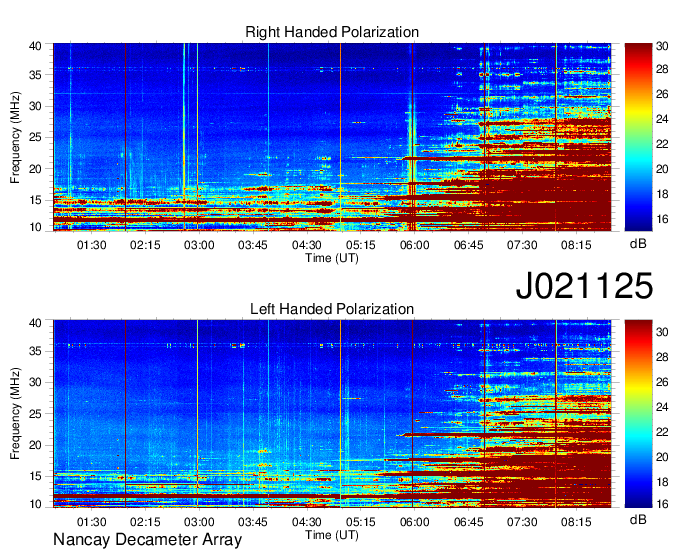Click 18 dB value on Left Handed colorbar

[x=662, y=482]
